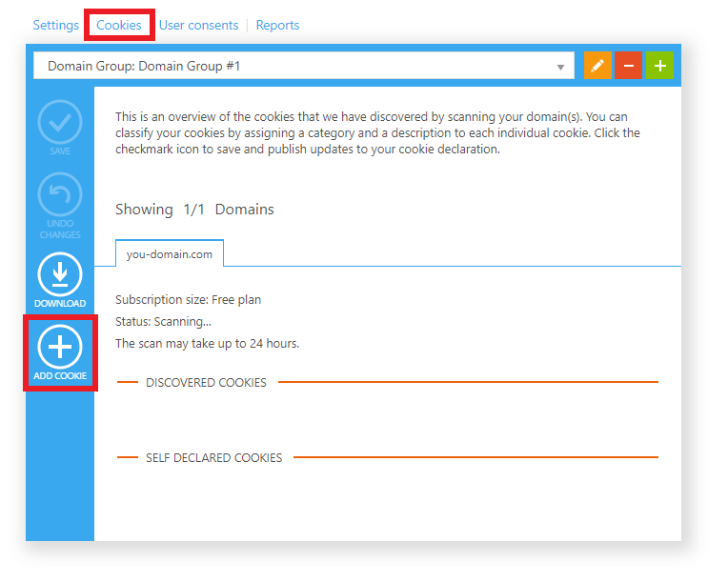Edit domain group with orange pencil icon
Screen dimensions: 728x582
597,66
